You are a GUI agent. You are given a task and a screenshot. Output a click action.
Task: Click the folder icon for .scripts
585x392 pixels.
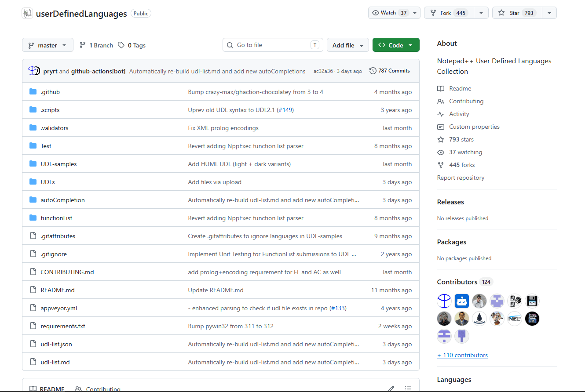tap(33, 110)
